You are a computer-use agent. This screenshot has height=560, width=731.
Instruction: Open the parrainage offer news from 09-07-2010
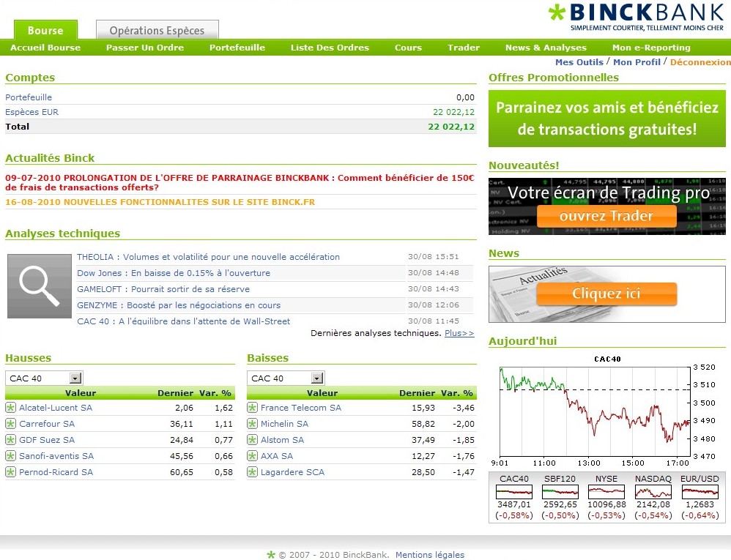[240, 182]
